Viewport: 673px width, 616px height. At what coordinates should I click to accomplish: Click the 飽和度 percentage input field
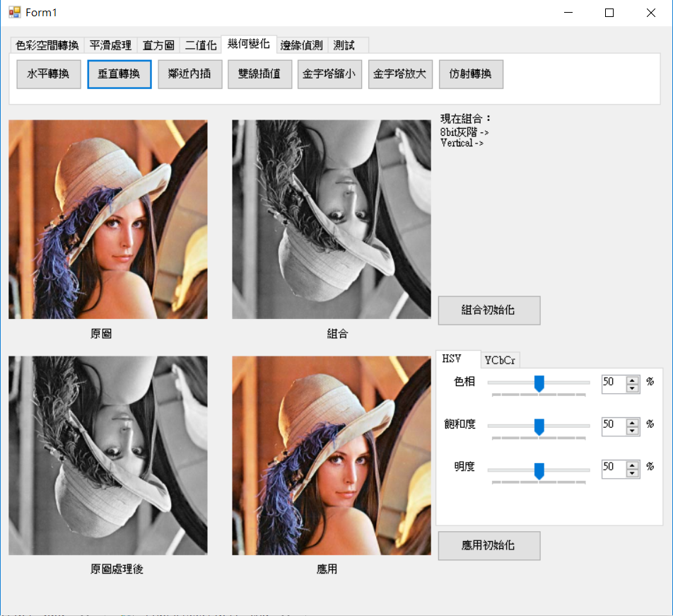[614, 426]
